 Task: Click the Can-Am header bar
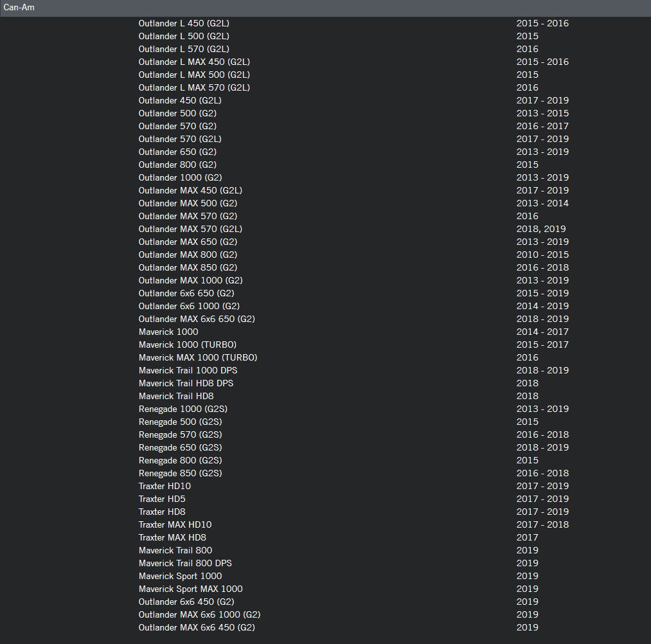coord(325,8)
